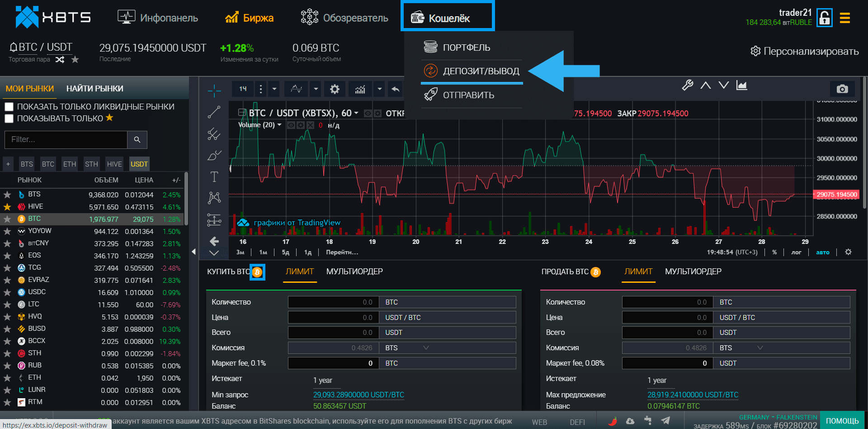
Task: Open the hamburger menu icon
Action: [x=844, y=18]
